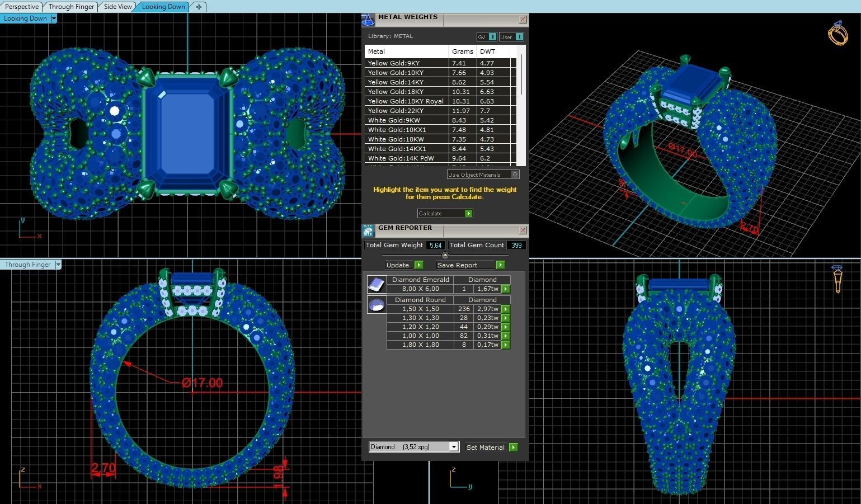Click the Metal column header
This screenshot has width=861, height=504.
tap(407, 51)
